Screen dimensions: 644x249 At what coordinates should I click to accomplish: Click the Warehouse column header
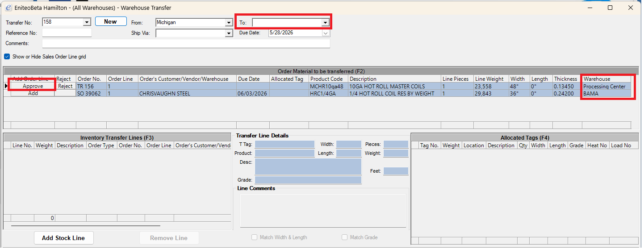tap(606, 79)
